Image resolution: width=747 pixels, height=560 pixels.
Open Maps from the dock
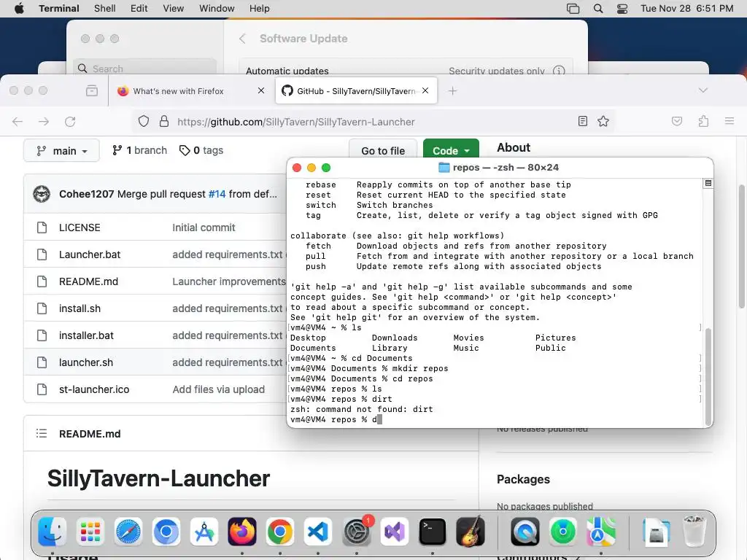point(601,531)
